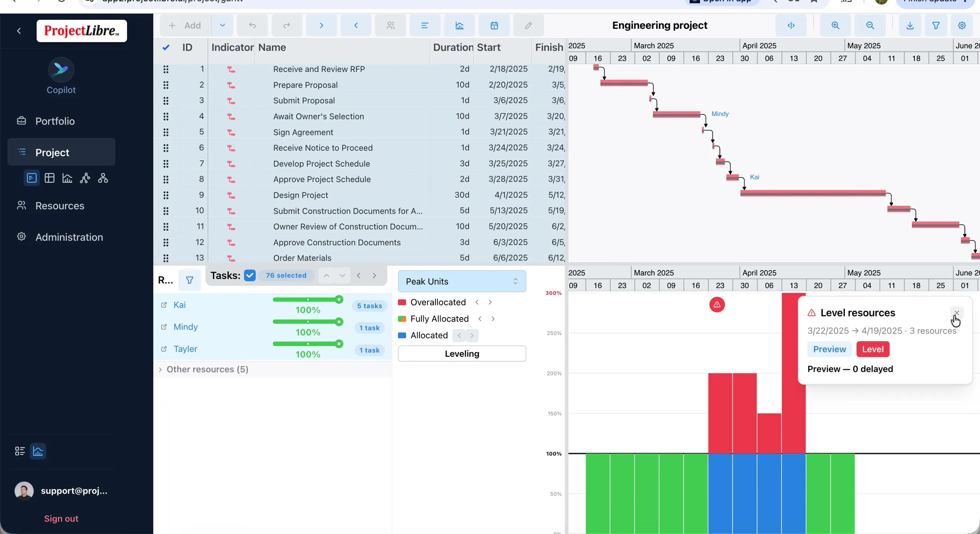Click the Leveling button

pyautogui.click(x=462, y=353)
